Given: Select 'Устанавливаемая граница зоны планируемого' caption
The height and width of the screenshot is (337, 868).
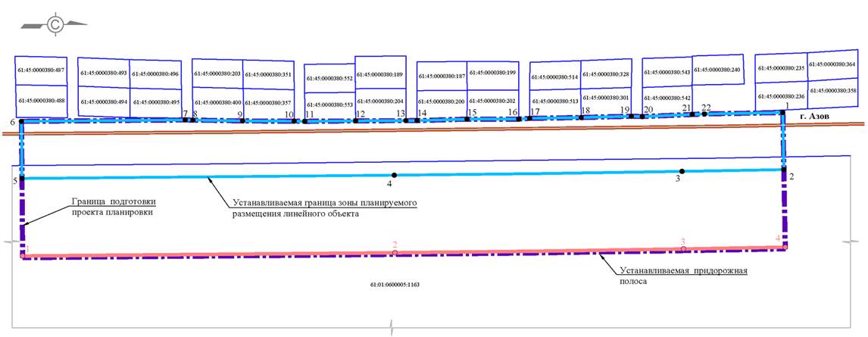Looking at the screenshot, I should (324, 202).
